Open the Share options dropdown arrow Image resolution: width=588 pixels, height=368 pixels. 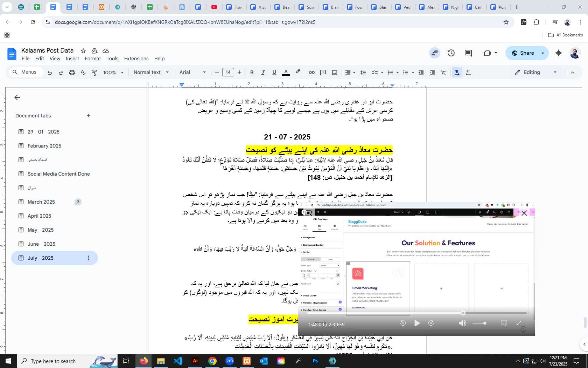(x=543, y=53)
